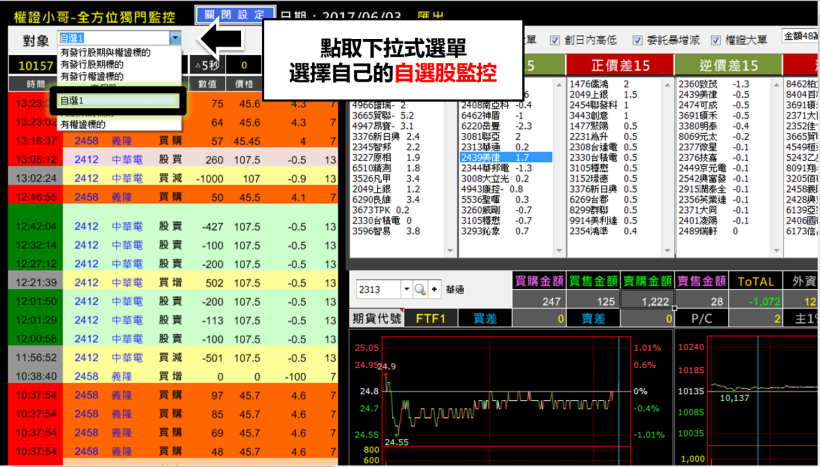Select 3008大立光 0.2 list row

[506, 178]
